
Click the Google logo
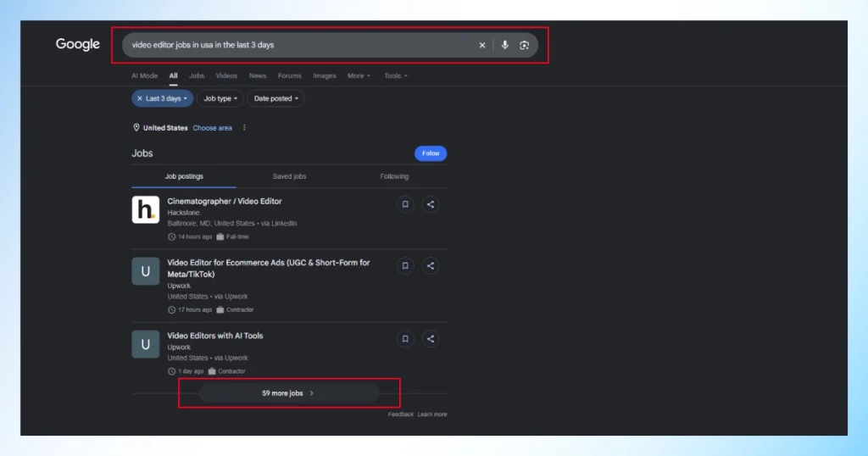pos(77,44)
